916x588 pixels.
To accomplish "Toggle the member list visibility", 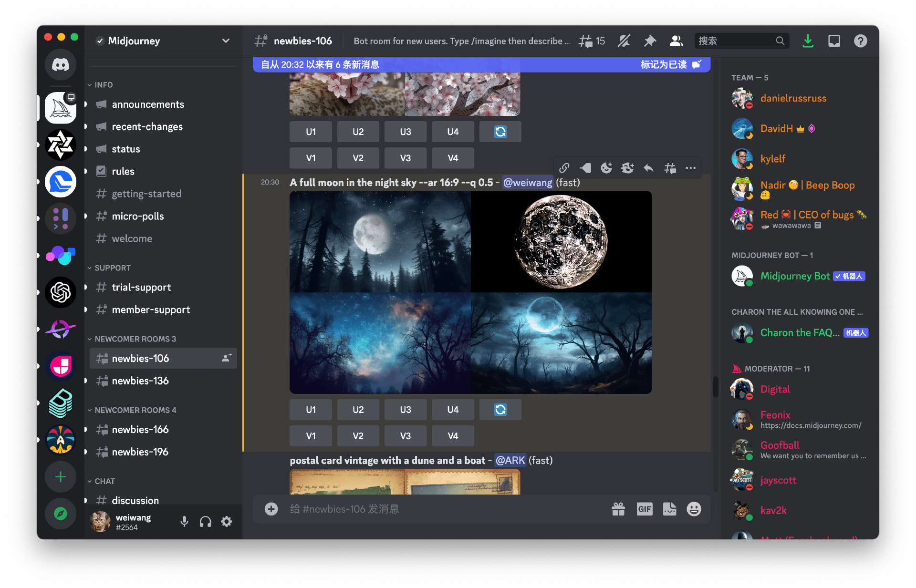I will (x=676, y=41).
